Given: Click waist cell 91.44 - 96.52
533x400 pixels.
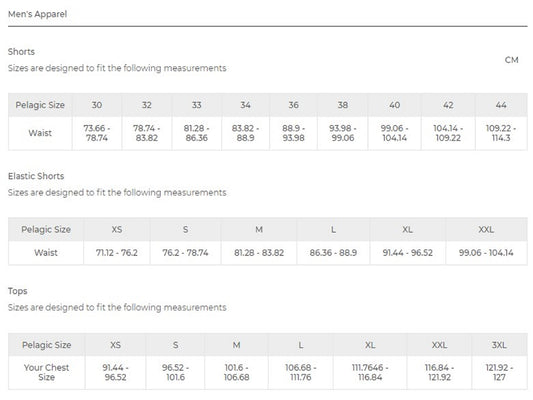Looking at the screenshot, I should click(408, 253).
